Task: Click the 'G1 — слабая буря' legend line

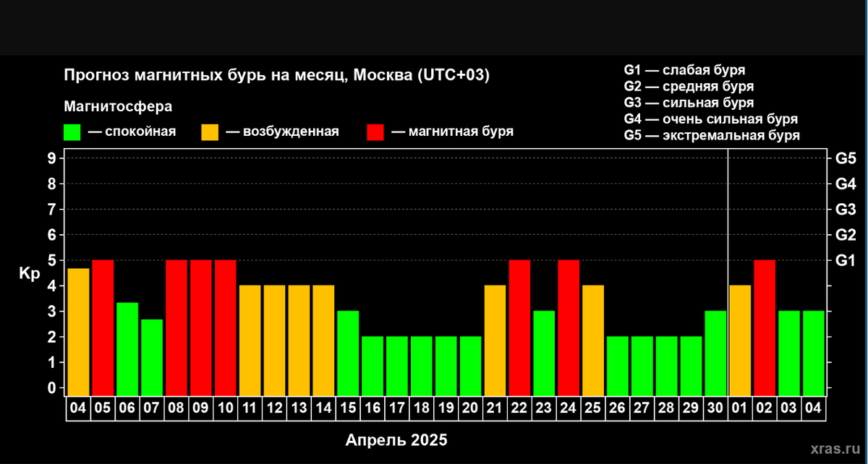Action: 684,70
